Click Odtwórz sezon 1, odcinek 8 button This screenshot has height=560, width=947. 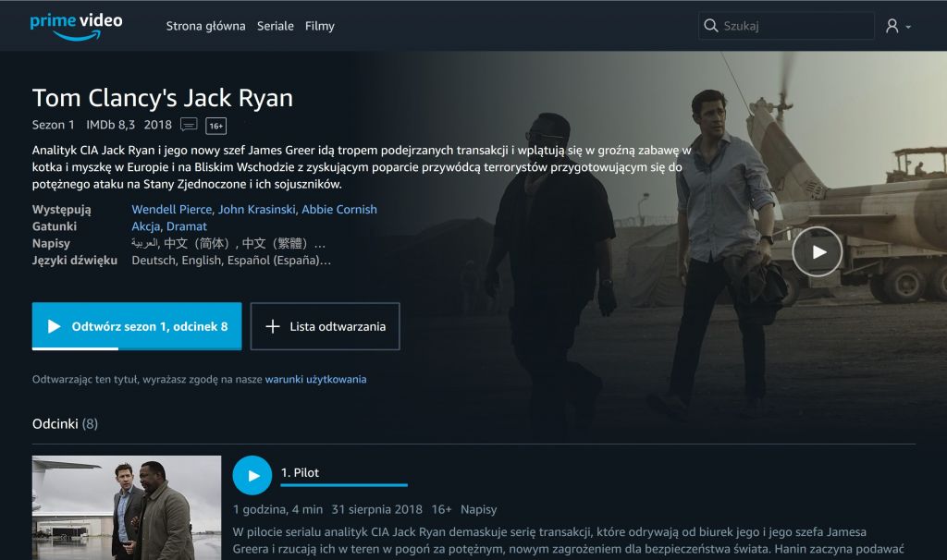coord(137,326)
